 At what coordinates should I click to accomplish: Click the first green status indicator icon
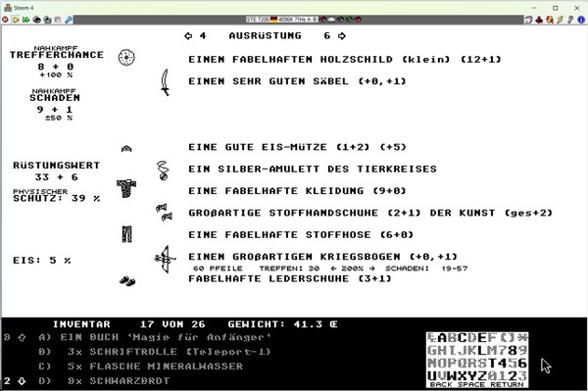pos(340,20)
